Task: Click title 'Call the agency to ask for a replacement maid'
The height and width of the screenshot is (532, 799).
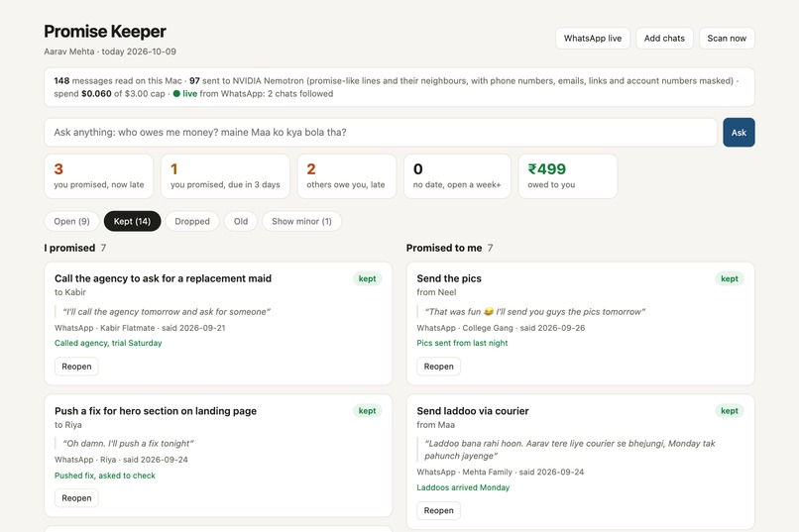Action: click(x=163, y=278)
